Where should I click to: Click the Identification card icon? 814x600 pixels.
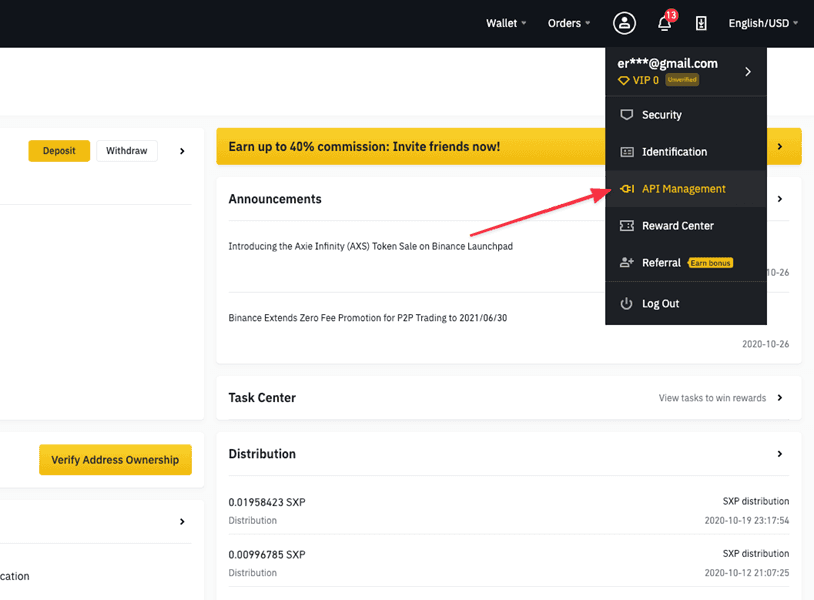point(627,152)
